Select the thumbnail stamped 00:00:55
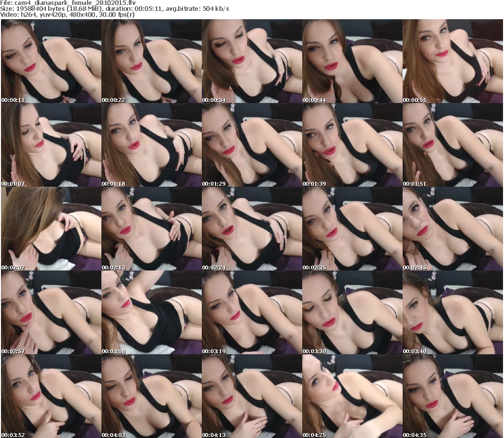 (x=453, y=61)
